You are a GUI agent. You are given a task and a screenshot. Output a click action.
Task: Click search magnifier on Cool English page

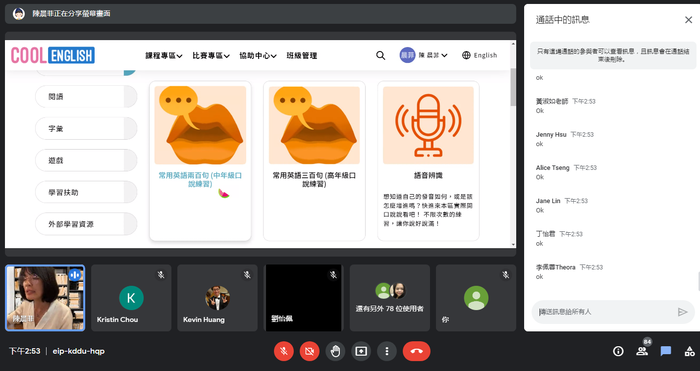point(380,55)
